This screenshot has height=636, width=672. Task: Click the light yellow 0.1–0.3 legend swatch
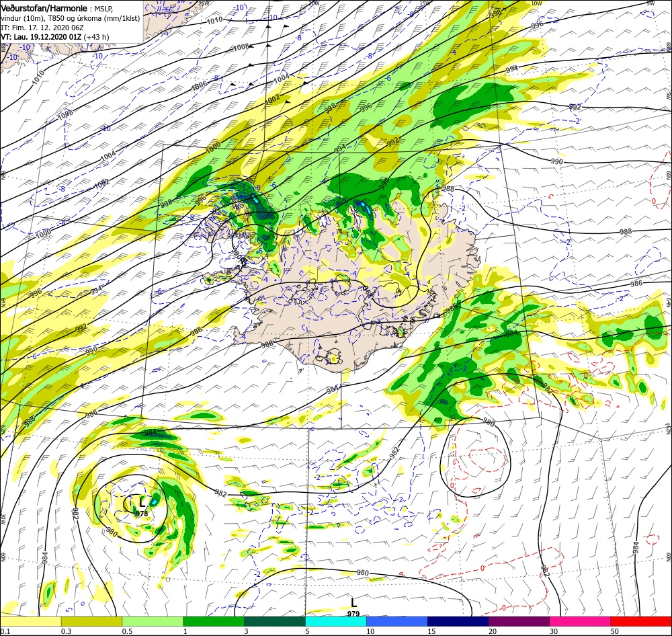click(x=30, y=621)
